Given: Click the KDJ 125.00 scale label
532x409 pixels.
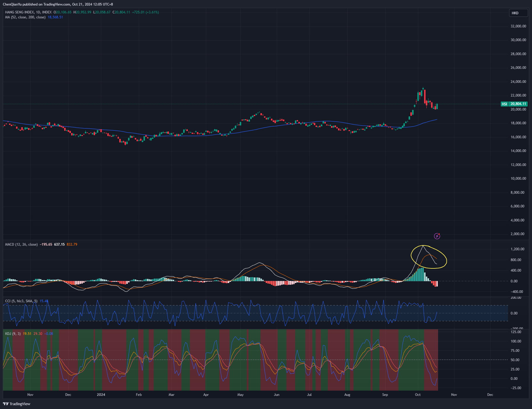Looking at the screenshot, I should (x=516, y=332).
